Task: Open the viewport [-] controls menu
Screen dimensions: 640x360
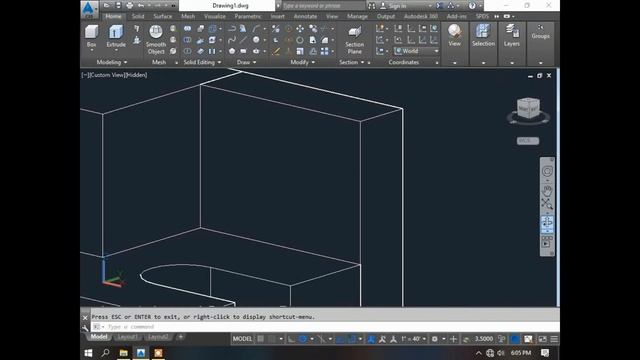Action: (85, 75)
